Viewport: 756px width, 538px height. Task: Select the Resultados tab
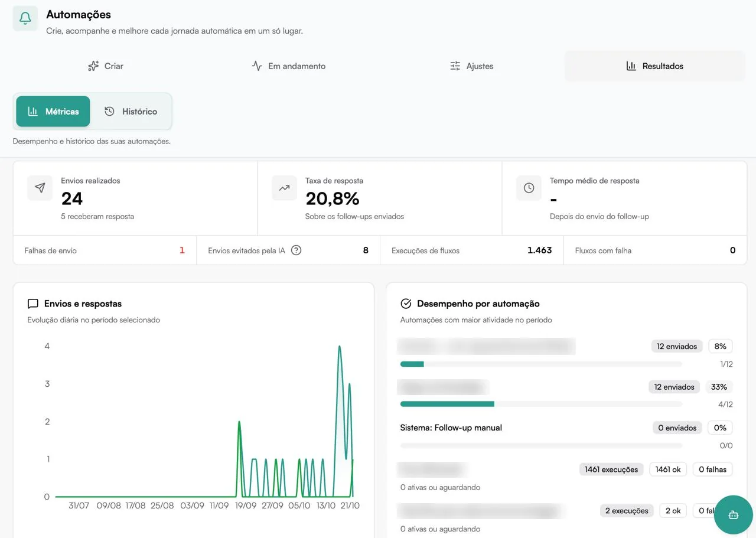654,66
